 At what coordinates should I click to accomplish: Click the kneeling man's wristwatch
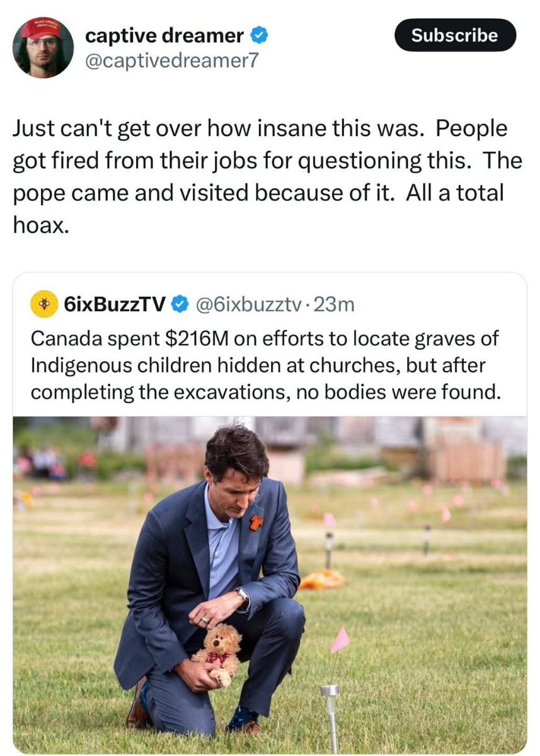tap(242, 595)
